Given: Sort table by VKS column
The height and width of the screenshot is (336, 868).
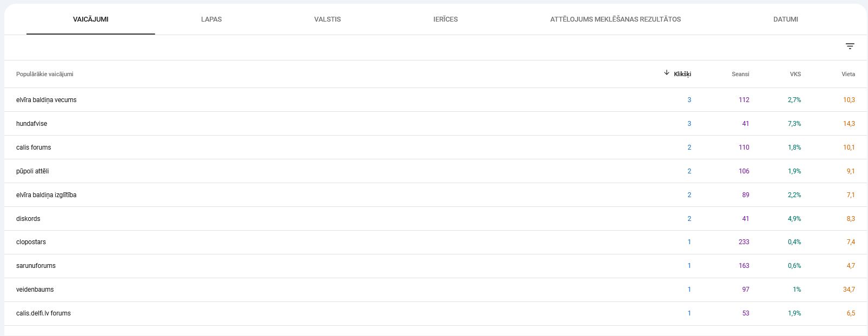Looking at the screenshot, I should [x=795, y=74].
